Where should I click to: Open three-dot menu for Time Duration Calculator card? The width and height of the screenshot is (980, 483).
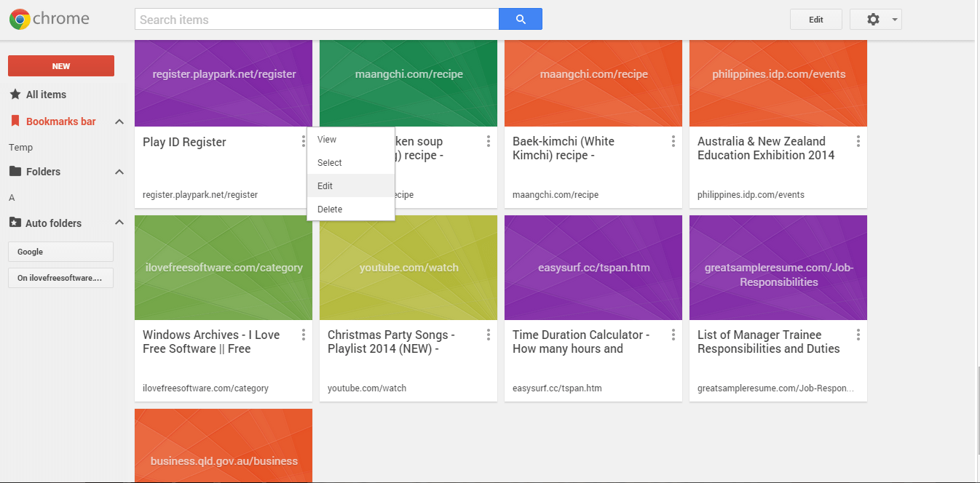click(x=673, y=335)
